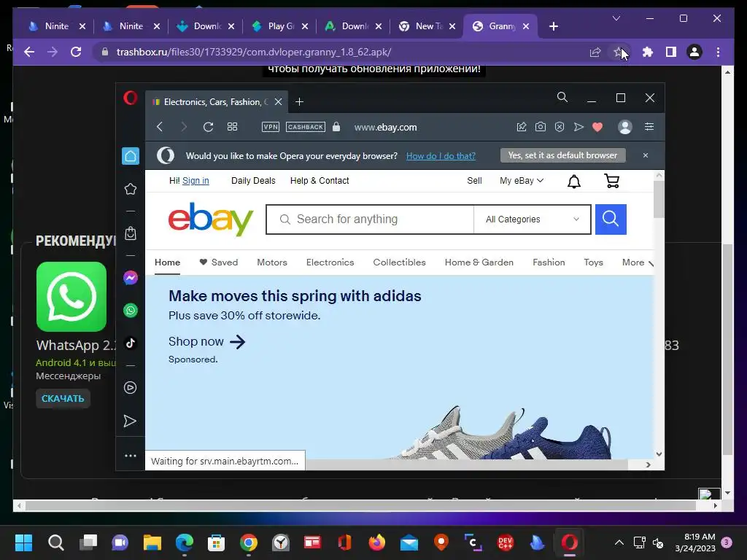
Task: Click Yes, set it as default browser
Action: tap(562, 155)
